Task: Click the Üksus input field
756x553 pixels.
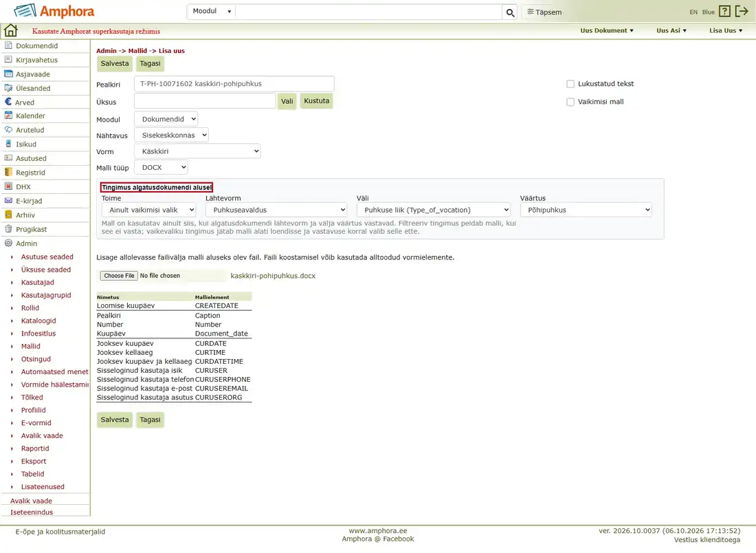Action: 205,101
